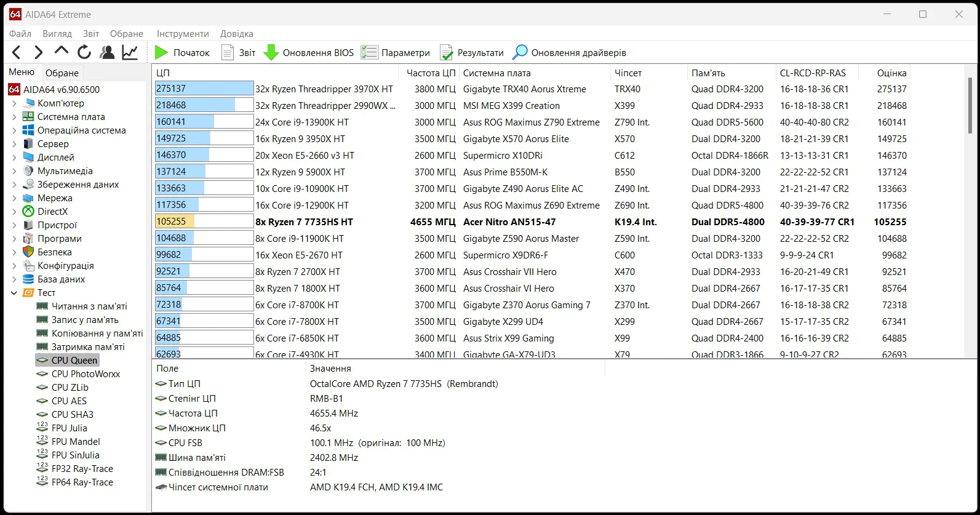Select Множник ЦП field row
This screenshot has height=515, width=980.
click(x=378, y=428)
